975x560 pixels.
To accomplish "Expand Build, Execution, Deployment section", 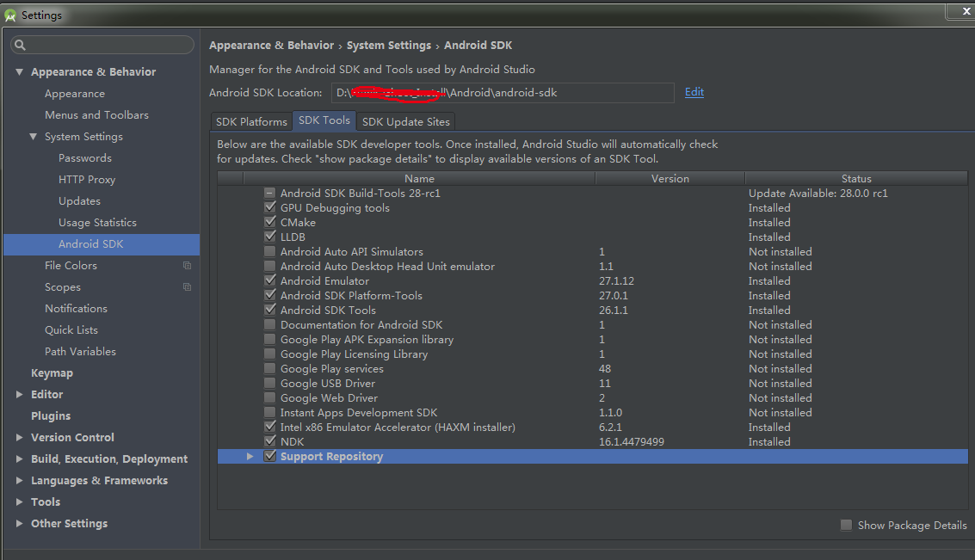I will (x=19, y=458).
